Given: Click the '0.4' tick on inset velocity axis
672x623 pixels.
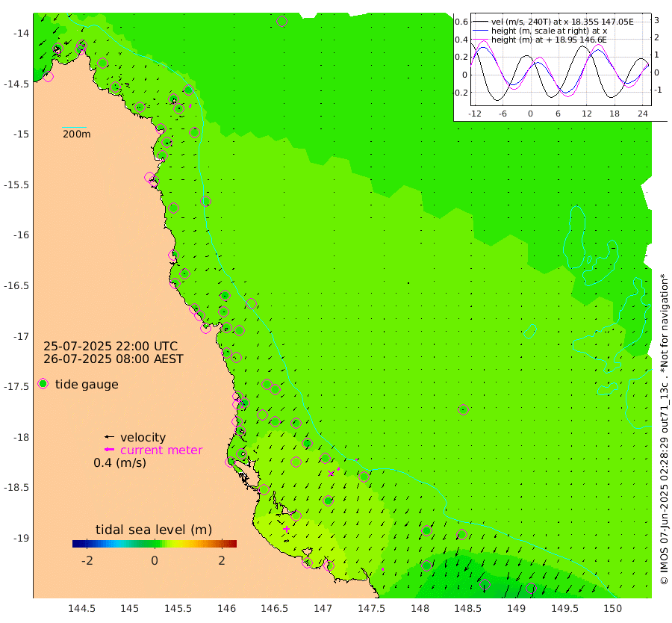Looking at the screenshot, I should point(461,40).
